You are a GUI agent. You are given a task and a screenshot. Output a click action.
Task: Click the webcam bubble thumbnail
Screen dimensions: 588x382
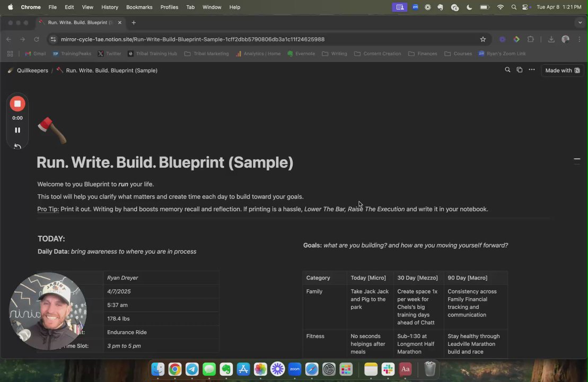coord(48,311)
